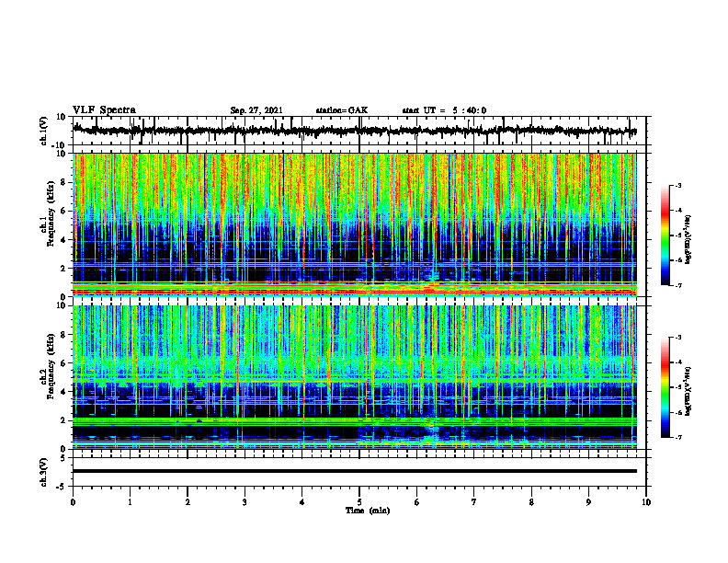Click the 'Time (min)' axis title
Screen dimensions: 728x563
pyautogui.click(x=368, y=511)
